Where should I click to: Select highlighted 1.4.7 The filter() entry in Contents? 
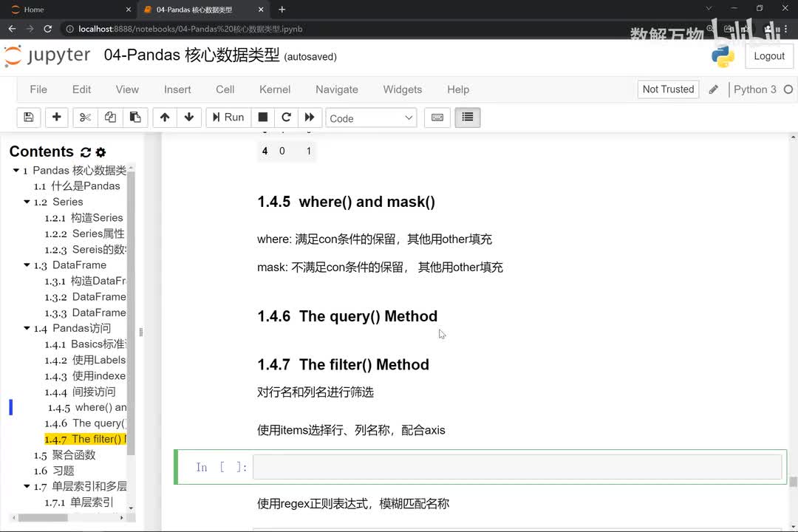coord(85,440)
